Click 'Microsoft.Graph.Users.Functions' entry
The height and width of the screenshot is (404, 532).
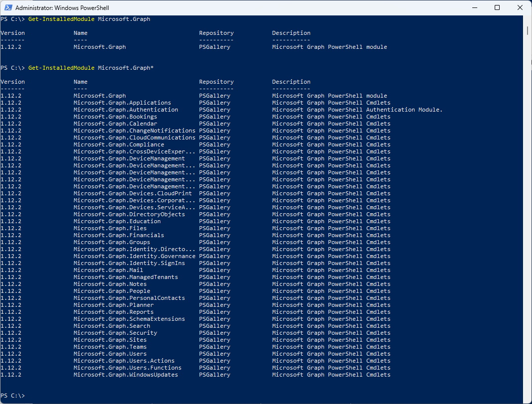pyautogui.click(x=127, y=368)
